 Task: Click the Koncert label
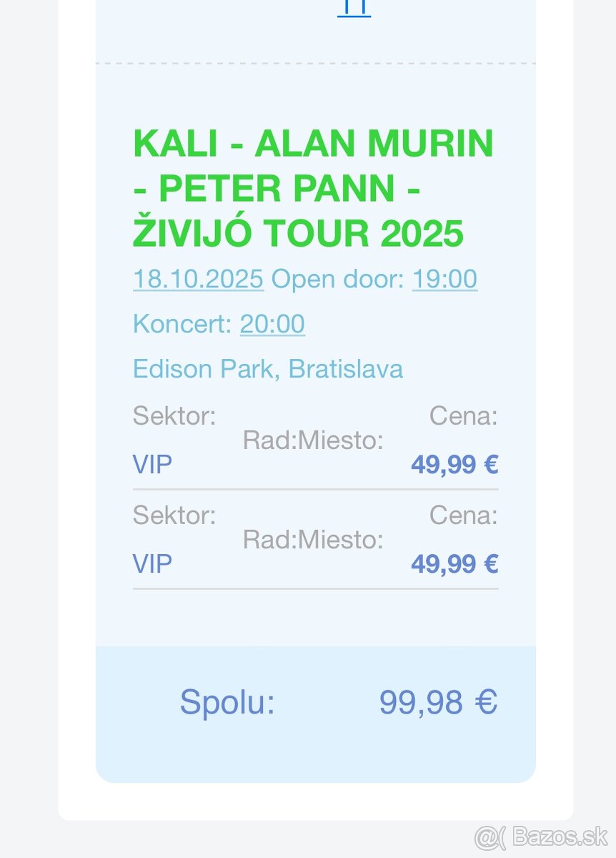click(182, 324)
